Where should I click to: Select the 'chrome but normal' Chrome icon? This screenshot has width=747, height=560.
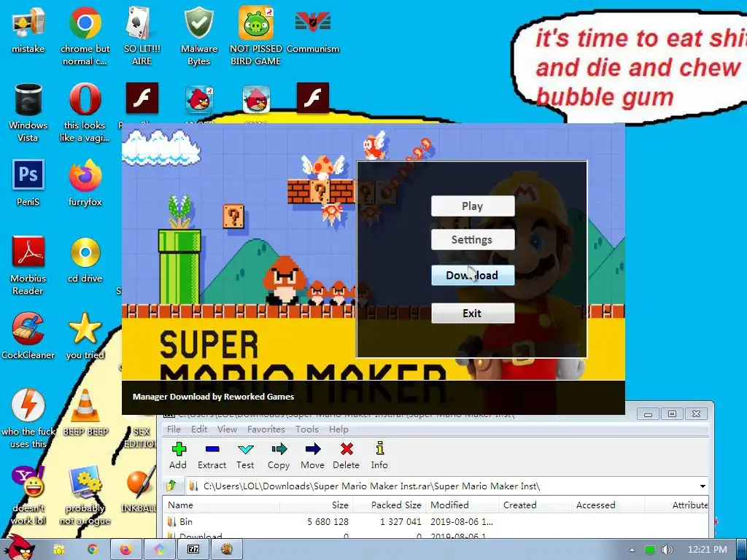(85, 36)
